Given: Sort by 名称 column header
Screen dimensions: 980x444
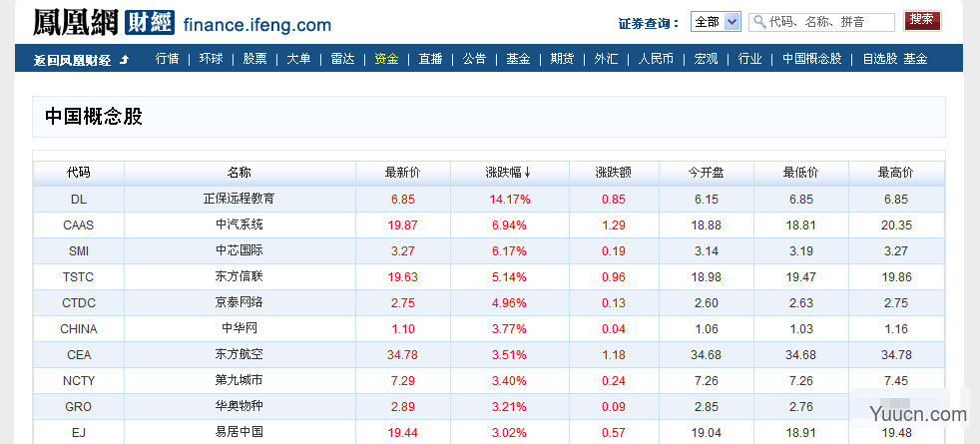Looking at the screenshot, I should pyautogui.click(x=240, y=173).
